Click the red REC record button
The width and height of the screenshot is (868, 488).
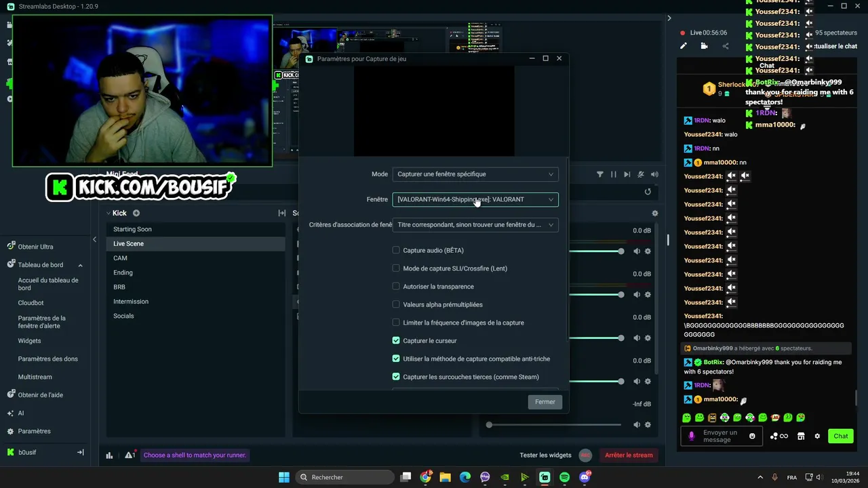pyautogui.click(x=586, y=455)
